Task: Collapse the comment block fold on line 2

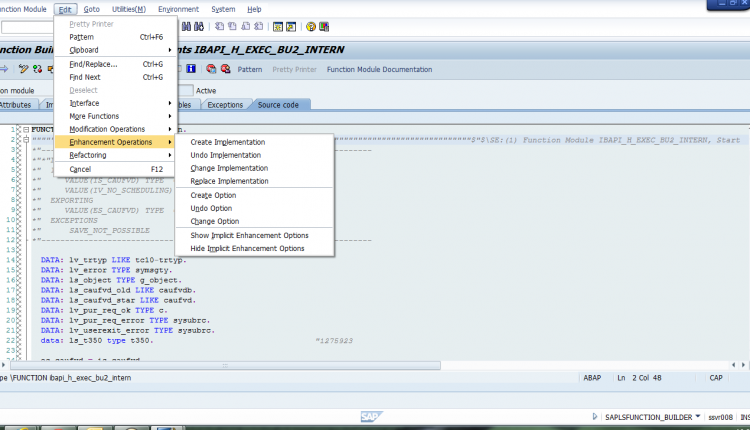Action: point(26,140)
